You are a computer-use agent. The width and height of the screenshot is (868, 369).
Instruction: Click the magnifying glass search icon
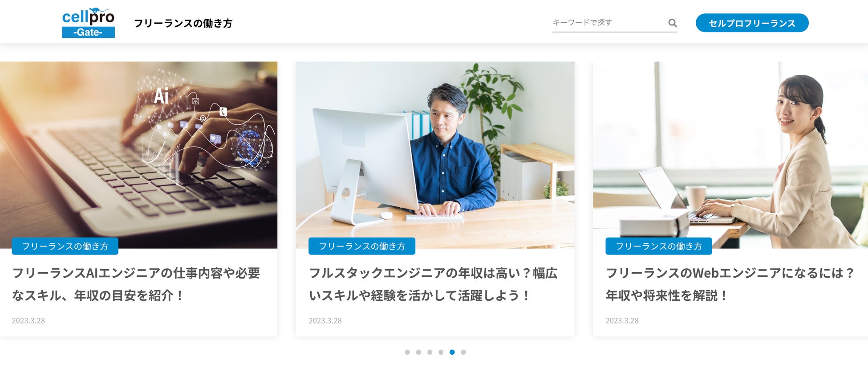point(672,23)
